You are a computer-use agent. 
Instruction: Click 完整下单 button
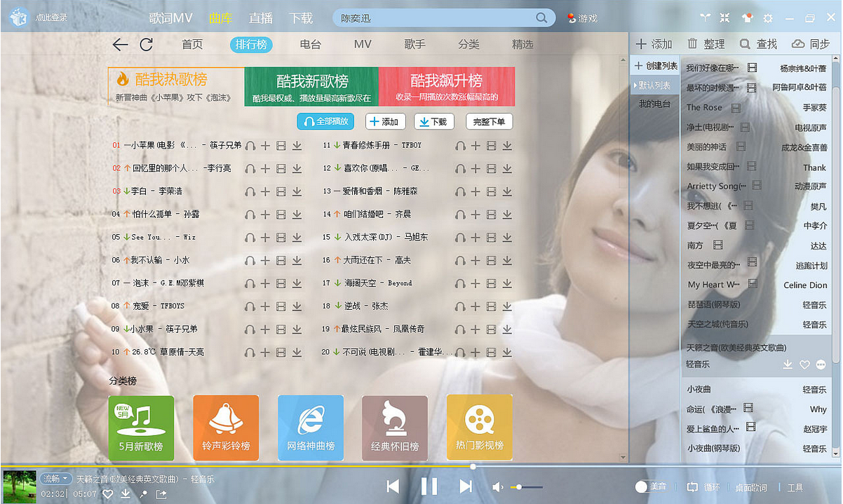click(489, 121)
